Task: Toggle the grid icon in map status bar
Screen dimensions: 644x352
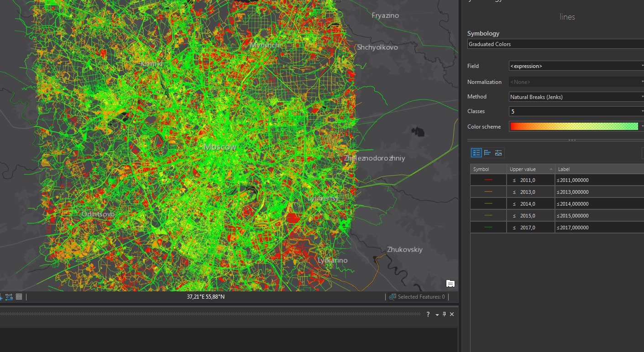Action: (x=19, y=297)
